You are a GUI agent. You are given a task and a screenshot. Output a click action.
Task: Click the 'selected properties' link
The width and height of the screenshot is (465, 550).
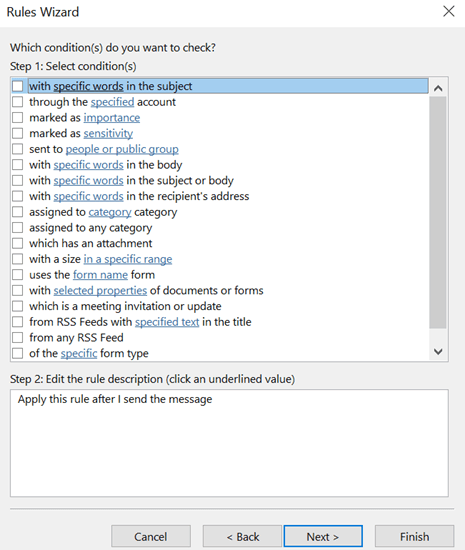coord(100,290)
